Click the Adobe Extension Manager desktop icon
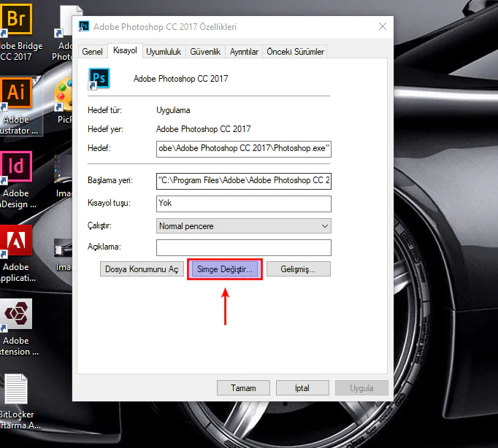This screenshot has width=498, height=448. 16,314
